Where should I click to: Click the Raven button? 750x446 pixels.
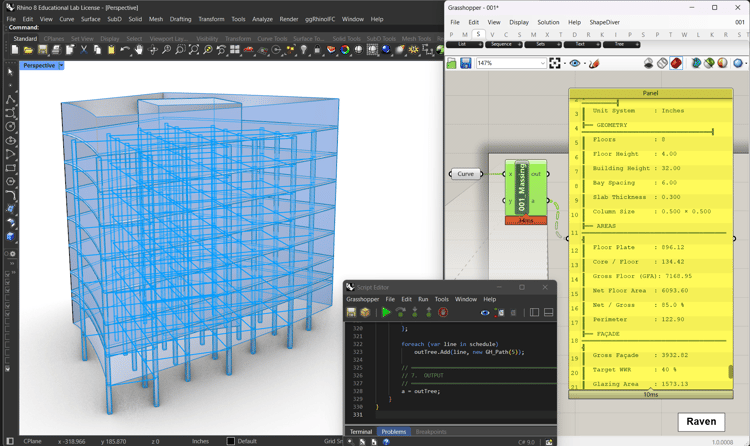click(x=701, y=421)
